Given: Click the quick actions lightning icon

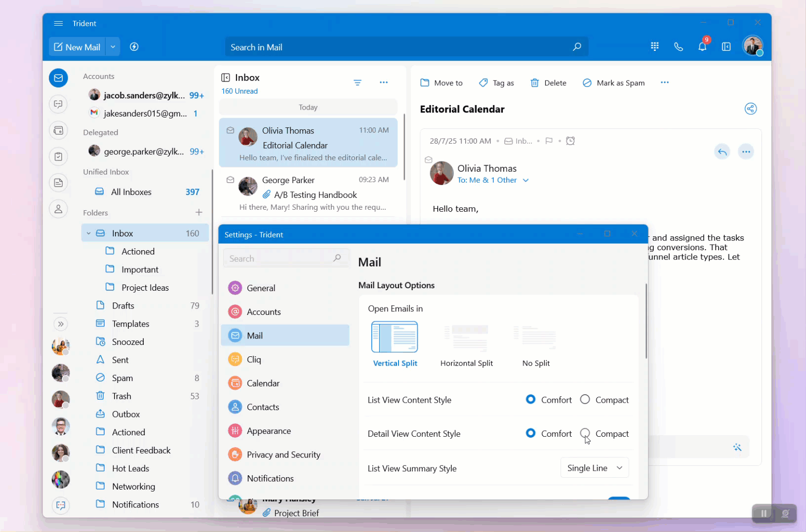Looking at the screenshot, I should click(134, 47).
